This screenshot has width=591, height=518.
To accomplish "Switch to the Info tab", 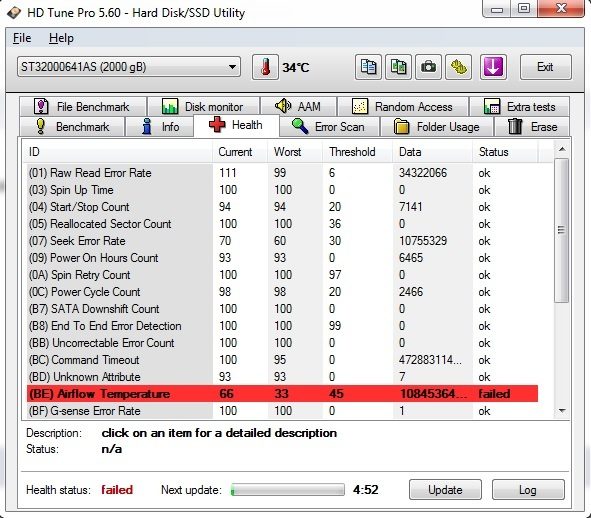I will pyautogui.click(x=160, y=127).
